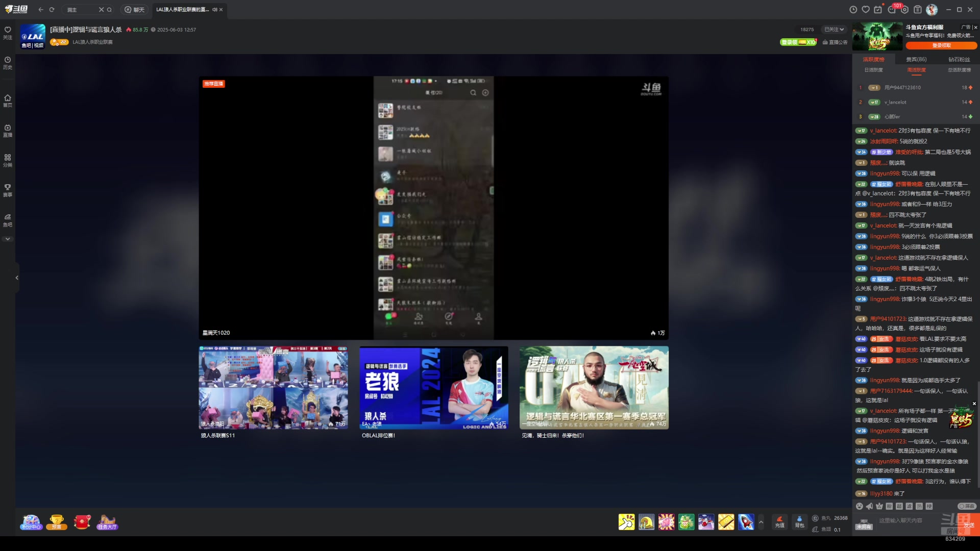This screenshot has width=980, height=551.
Task: Open favorites heart icon in top bar
Action: (866, 10)
